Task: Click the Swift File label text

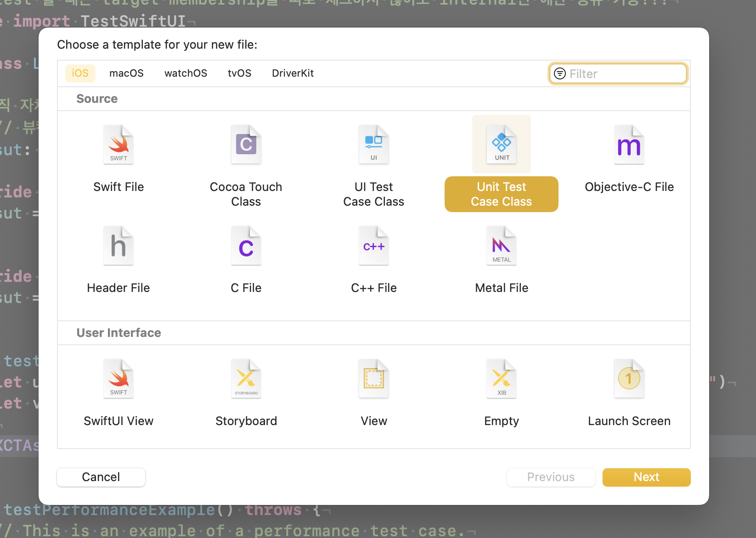Action: point(118,187)
